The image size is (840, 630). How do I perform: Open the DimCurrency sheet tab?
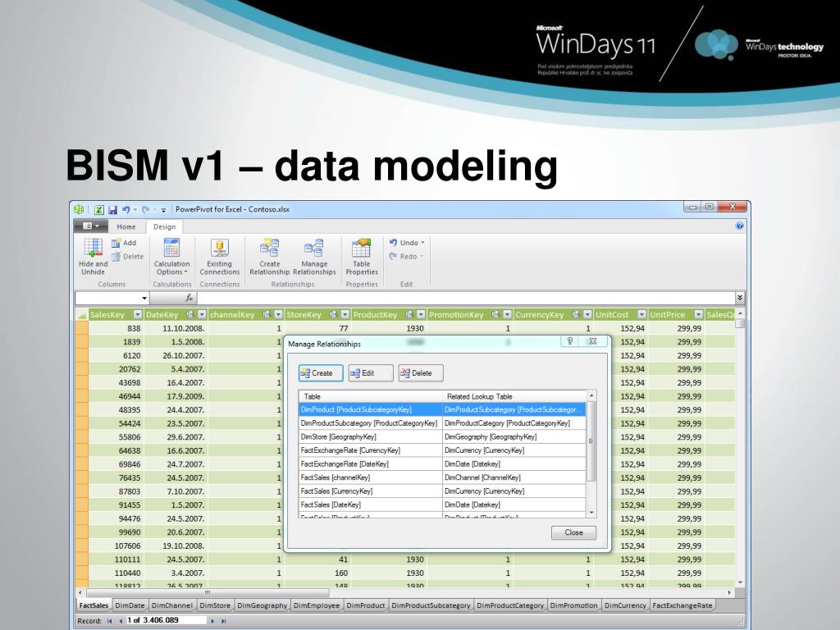[x=625, y=605]
